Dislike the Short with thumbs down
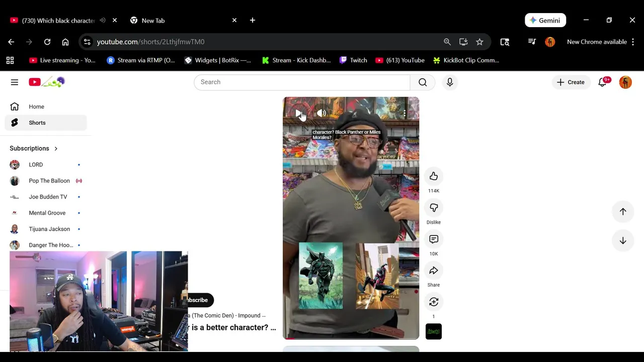The height and width of the screenshot is (362, 644). (434, 208)
